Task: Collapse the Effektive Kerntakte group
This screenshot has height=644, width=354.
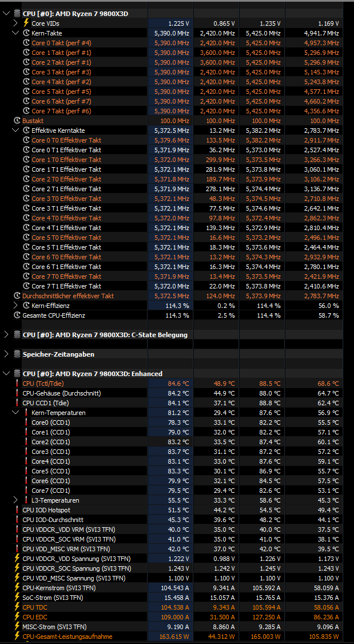Action: coord(15,130)
